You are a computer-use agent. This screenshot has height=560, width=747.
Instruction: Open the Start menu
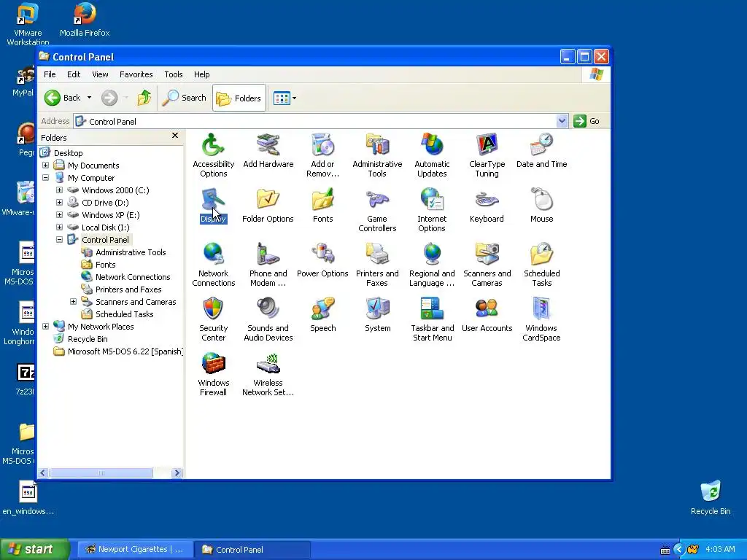(x=34, y=550)
